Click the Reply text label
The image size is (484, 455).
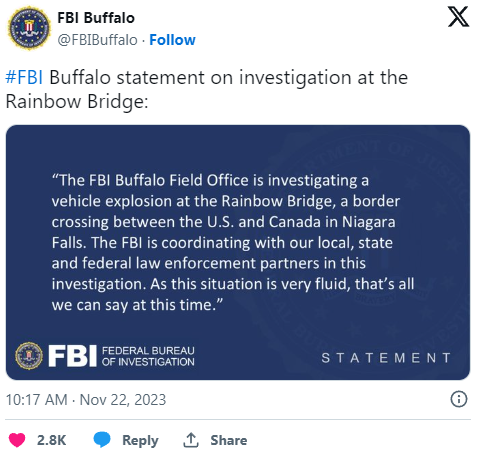(x=140, y=440)
